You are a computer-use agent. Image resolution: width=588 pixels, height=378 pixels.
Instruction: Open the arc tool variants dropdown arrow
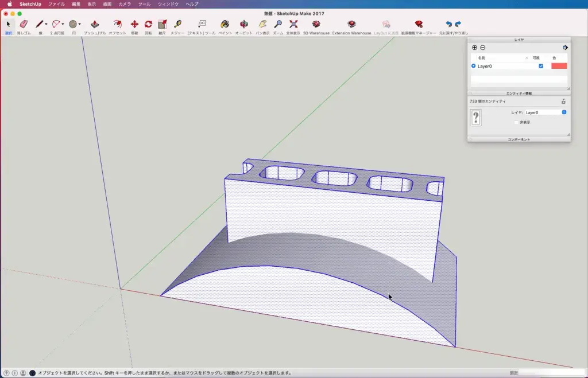pyautogui.click(x=63, y=24)
